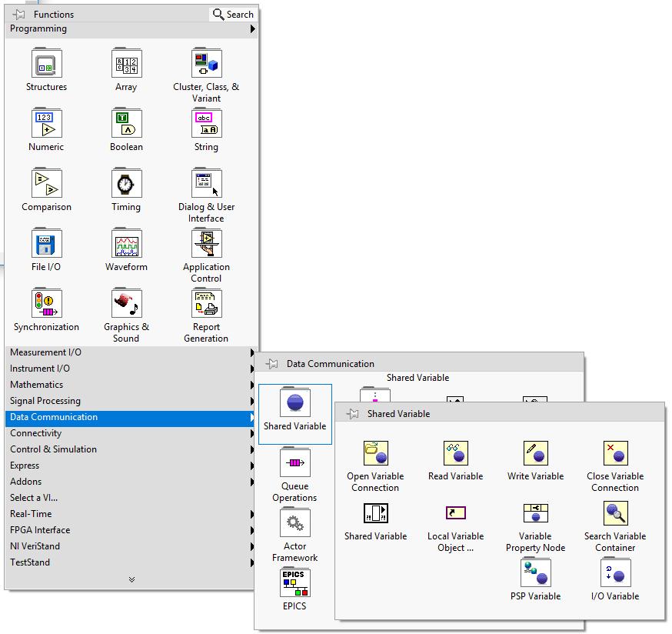
Task: Select Open Variable Connection function
Action: [375, 453]
